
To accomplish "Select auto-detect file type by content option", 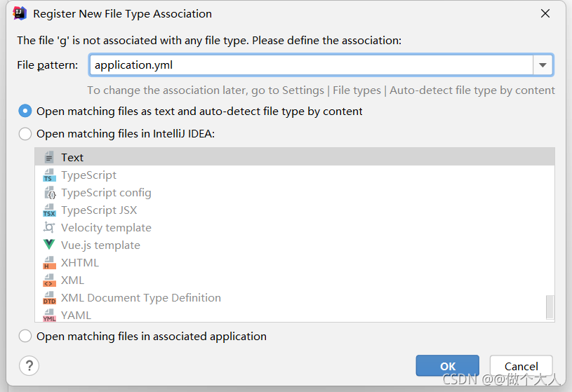I will pos(25,111).
